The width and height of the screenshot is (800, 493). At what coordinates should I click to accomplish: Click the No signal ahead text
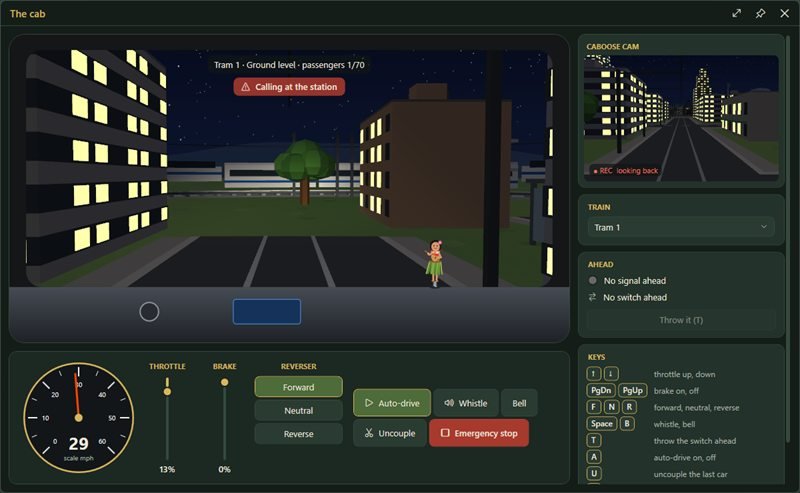click(635, 281)
